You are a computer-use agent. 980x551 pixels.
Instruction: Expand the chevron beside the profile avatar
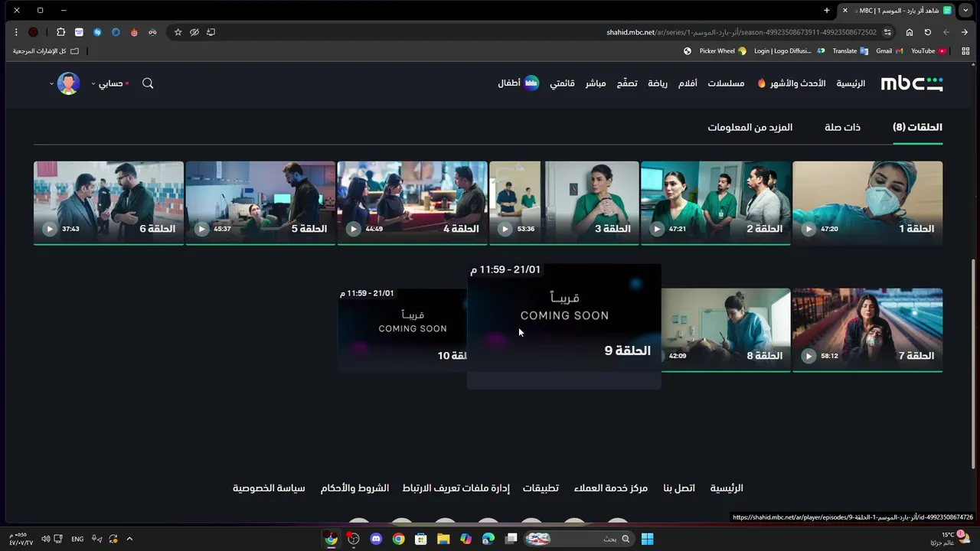pos(51,83)
